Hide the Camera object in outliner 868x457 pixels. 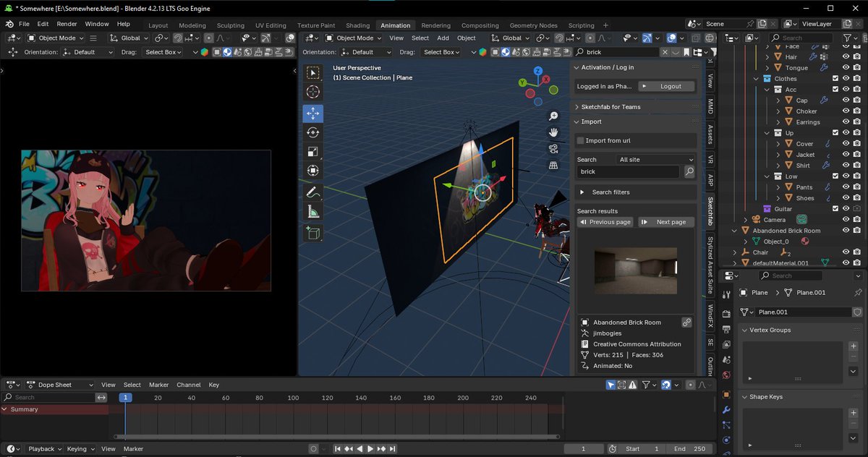846,220
